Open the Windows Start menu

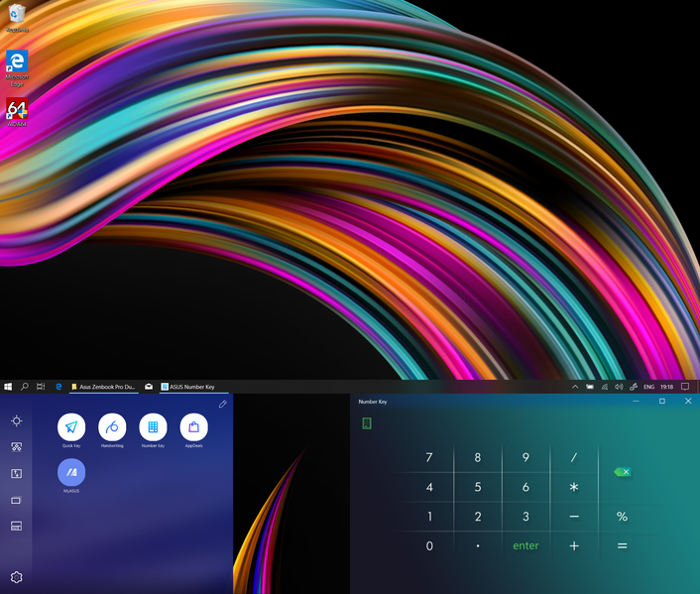tap(8, 387)
